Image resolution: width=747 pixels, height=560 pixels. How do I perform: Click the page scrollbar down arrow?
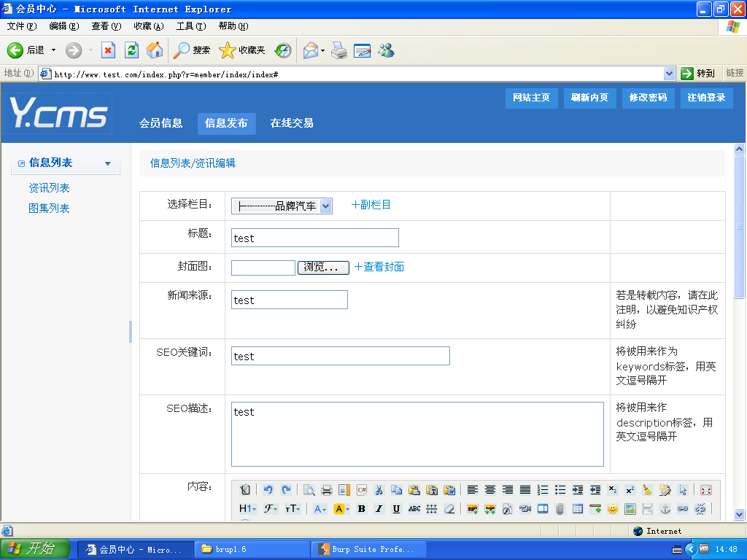click(x=739, y=514)
